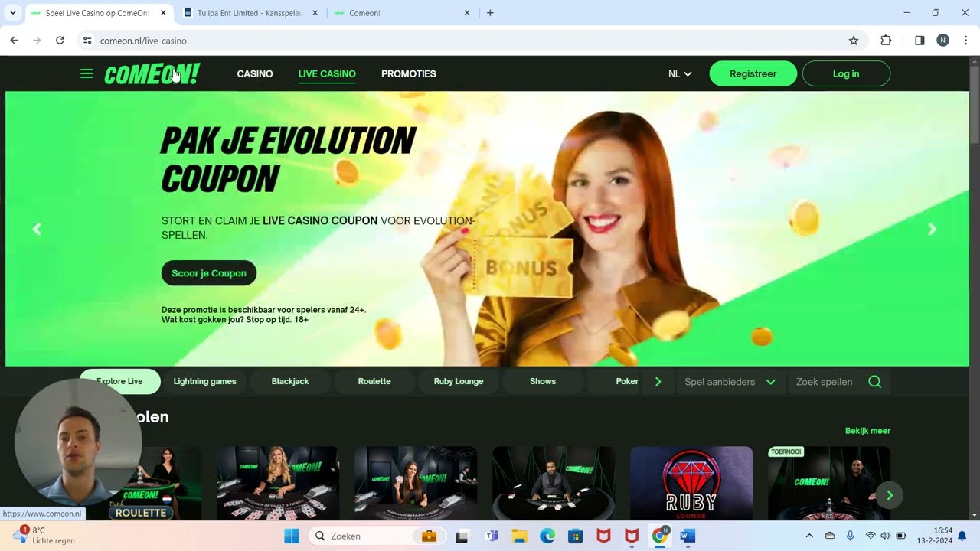980x551 pixels.
Task: Click the ComeOn! logo in the header
Action: [152, 74]
